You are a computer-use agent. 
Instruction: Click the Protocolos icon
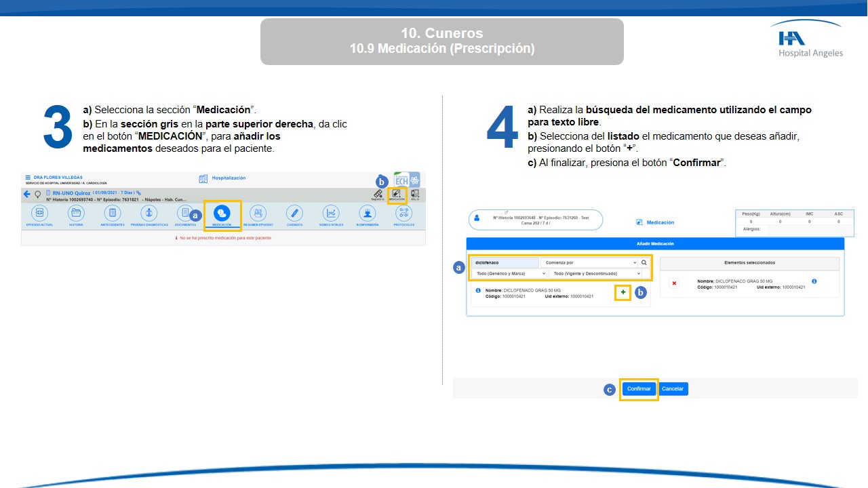tap(404, 213)
